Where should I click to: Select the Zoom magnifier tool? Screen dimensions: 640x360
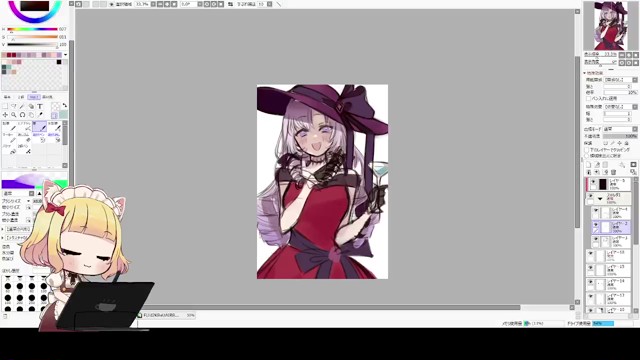[x=13, y=115]
